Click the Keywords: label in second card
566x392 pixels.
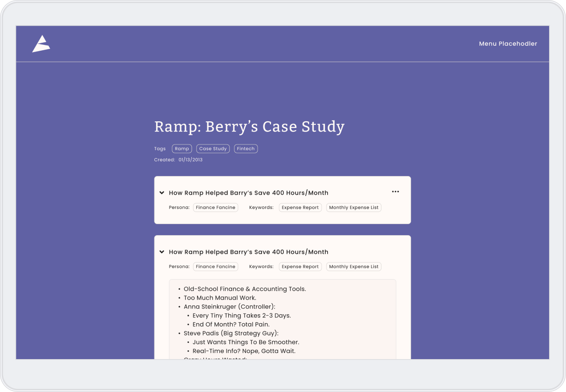pos(261,267)
